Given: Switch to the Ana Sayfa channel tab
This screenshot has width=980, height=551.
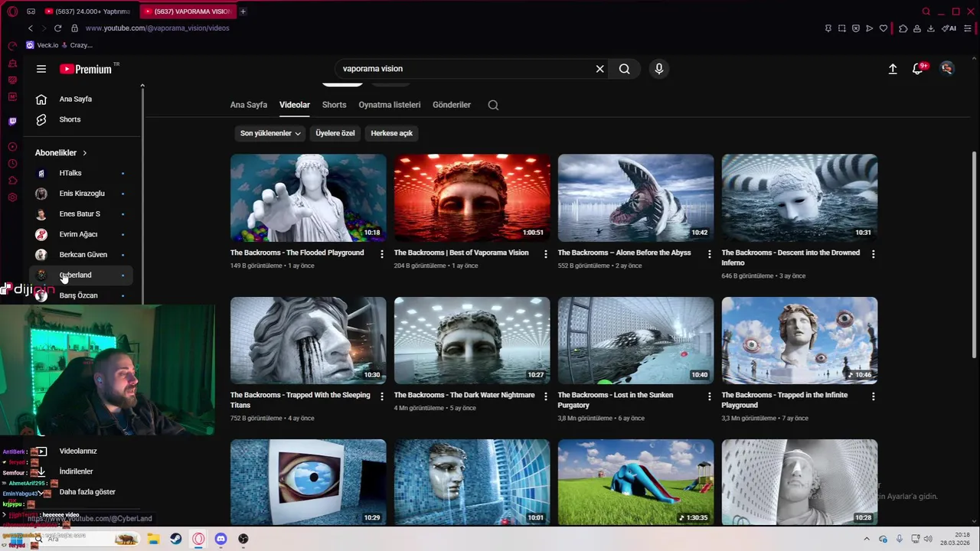Looking at the screenshot, I should coord(249,105).
